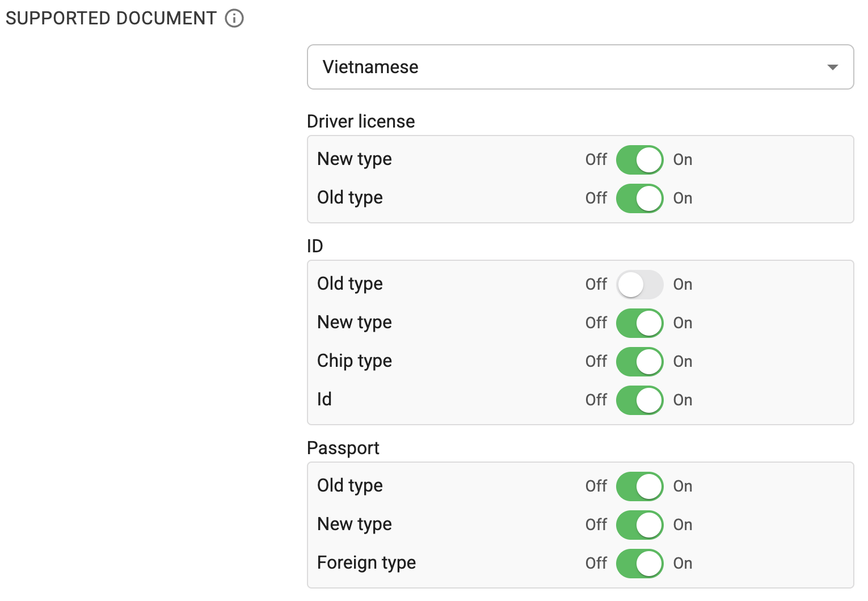Click the Passport section heading
Viewport: 868px width, 601px height.
pyautogui.click(x=343, y=448)
